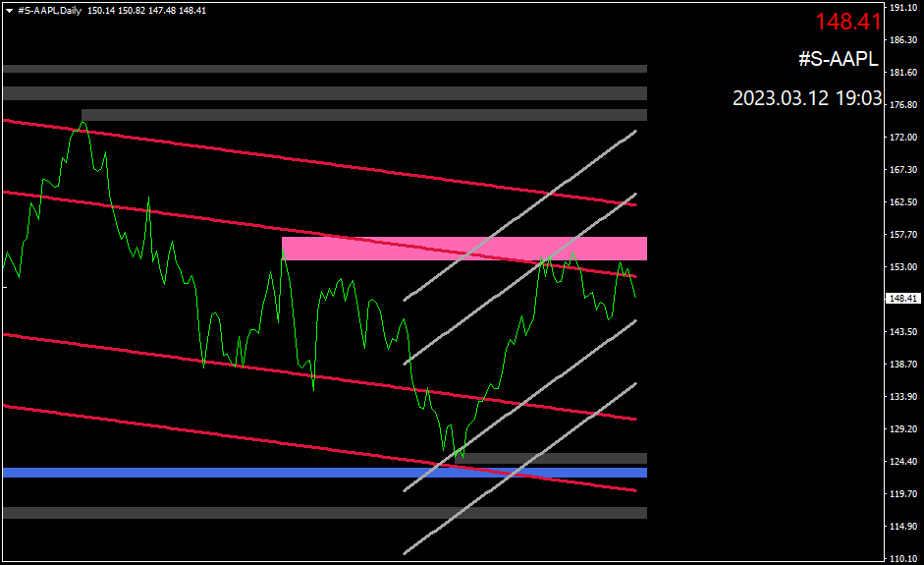The image size is (924, 565).
Task: Select the uppermost gray ascending channel line
Action: click(x=519, y=215)
